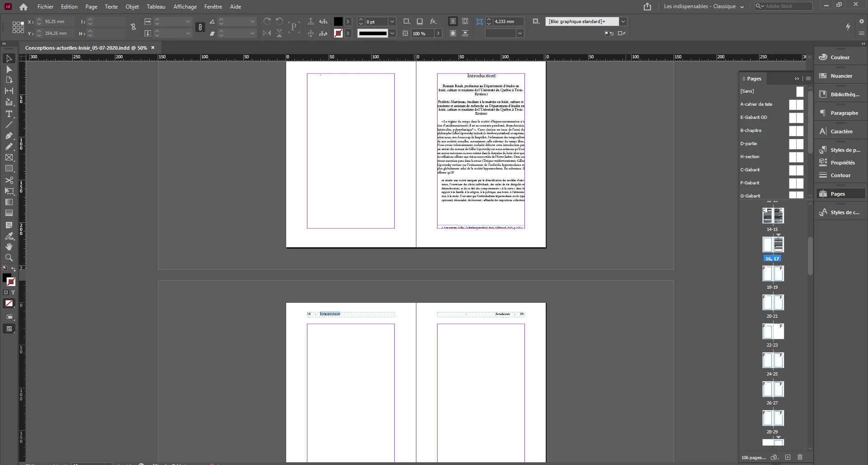Switch to the Conceptions-actuelles-loisir document tab
868x465 pixels.
86,47
